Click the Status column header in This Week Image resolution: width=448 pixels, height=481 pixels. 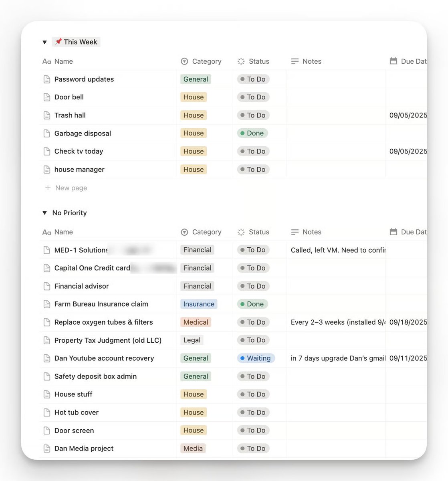[x=253, y=61]
